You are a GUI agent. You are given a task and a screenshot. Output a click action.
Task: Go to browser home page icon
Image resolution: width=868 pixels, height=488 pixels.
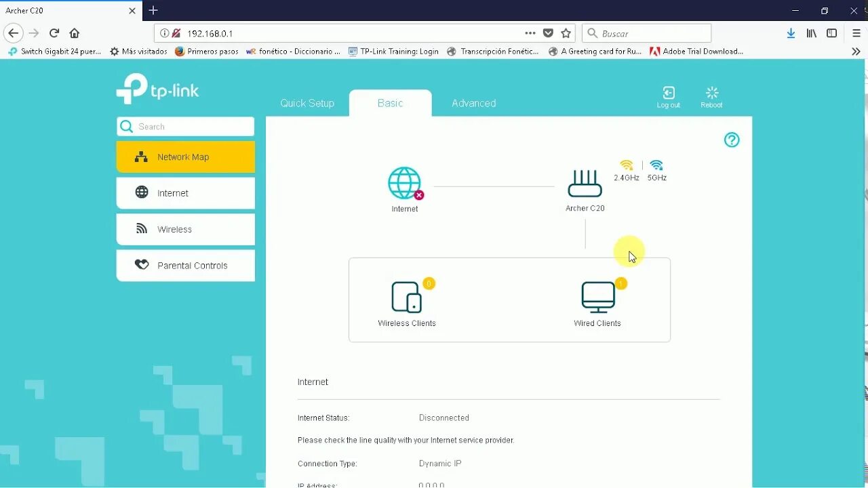point(75,33)
